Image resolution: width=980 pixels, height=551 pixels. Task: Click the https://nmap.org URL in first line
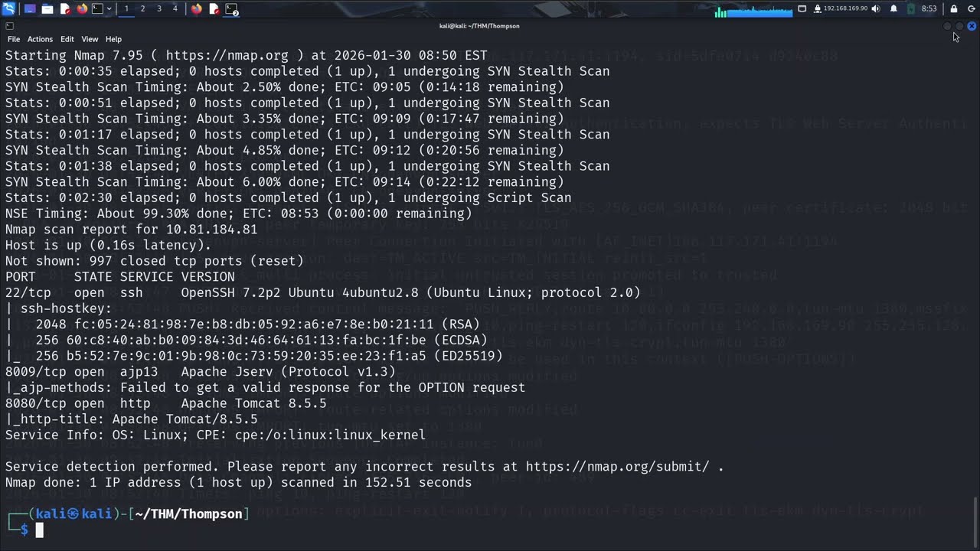point(227,55)
